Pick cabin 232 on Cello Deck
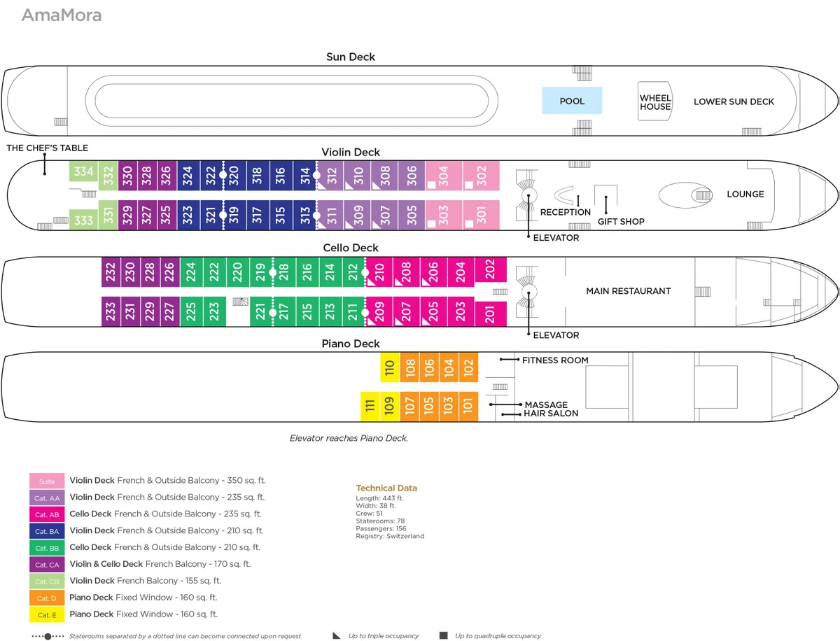This screenshot has width=840, height=641. point(111,272)
